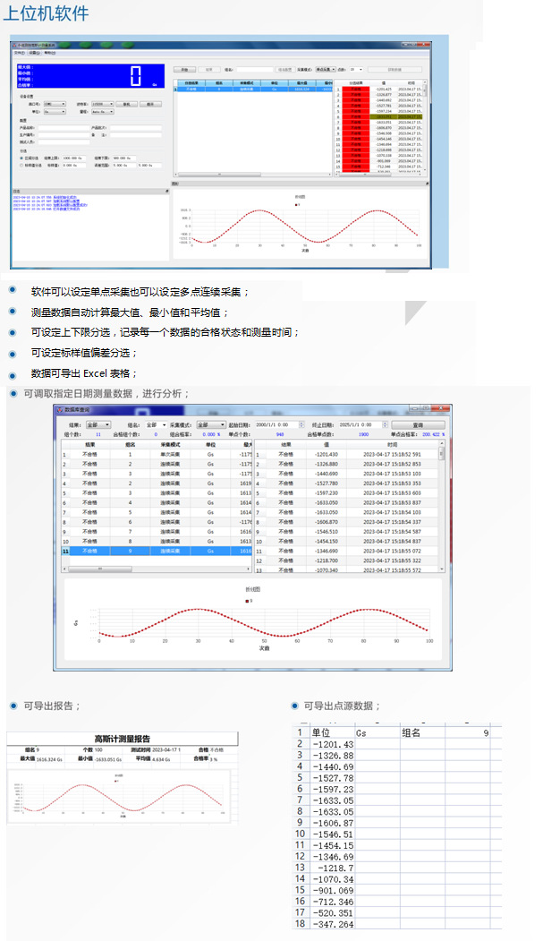Click the 开始 start button

tap(184, 70)
